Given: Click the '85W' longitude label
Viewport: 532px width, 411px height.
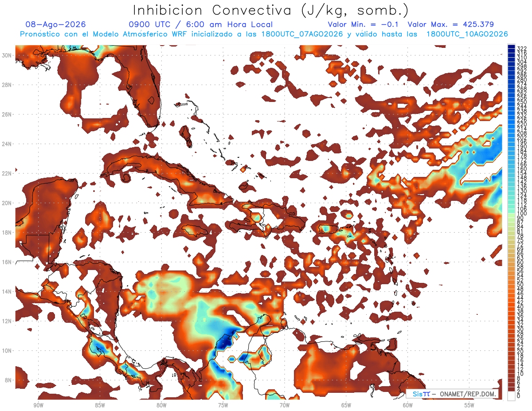Looking at the screenshot, I should [99, 405].
